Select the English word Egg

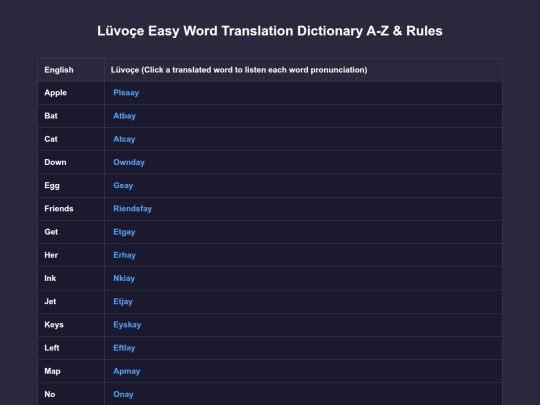(52, 186)
